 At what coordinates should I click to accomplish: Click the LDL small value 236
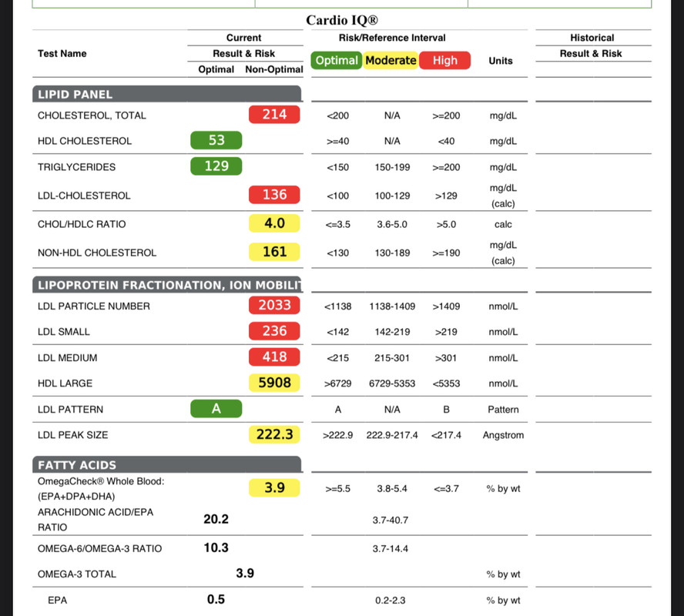pos(274,331)
